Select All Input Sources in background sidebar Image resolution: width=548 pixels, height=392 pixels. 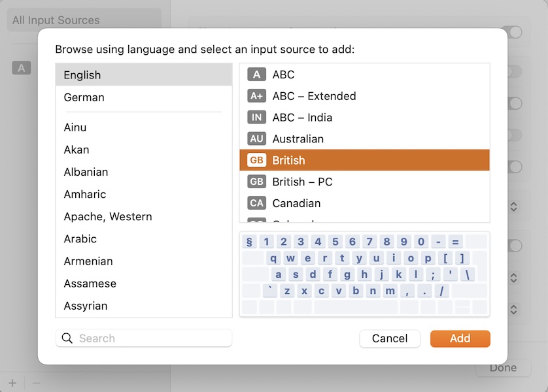click(84, 20)
